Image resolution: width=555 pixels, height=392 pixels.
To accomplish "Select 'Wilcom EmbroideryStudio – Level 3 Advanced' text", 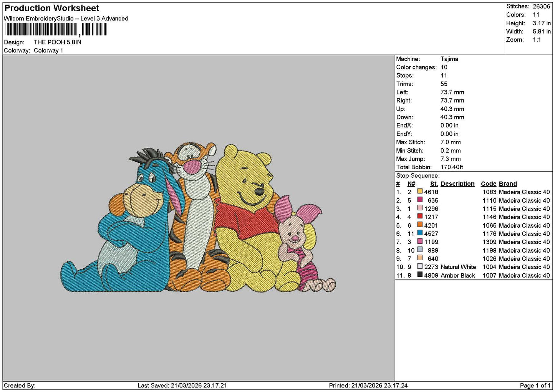I will tap(66, 18).
